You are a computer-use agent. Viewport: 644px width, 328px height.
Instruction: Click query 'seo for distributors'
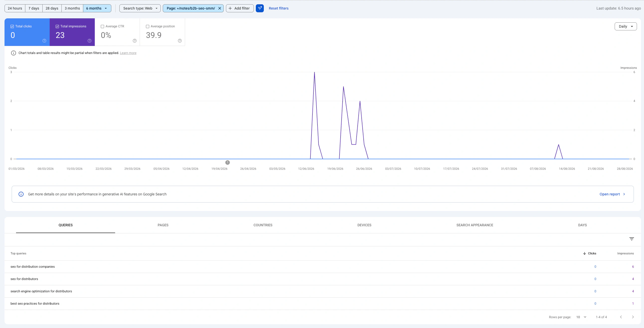(24, 279)
